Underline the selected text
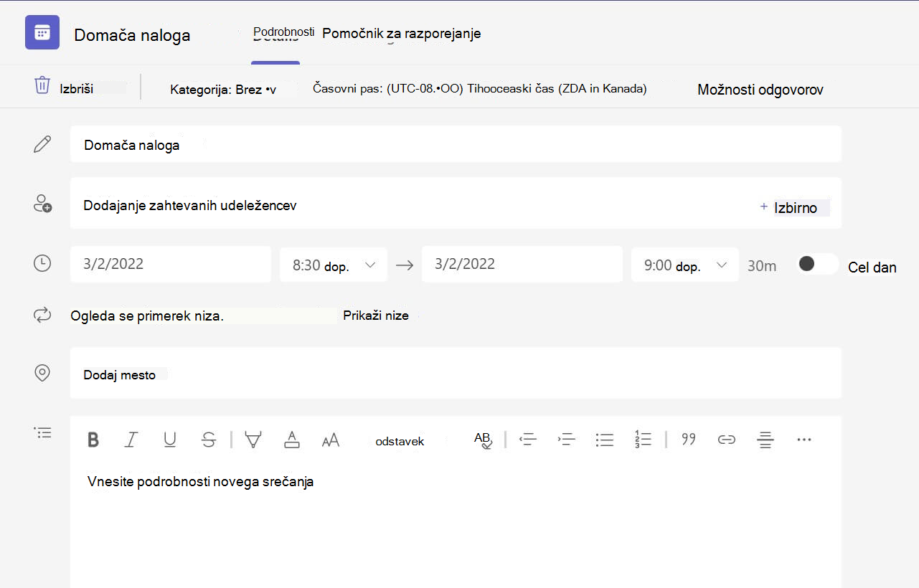 (x=170, y=440)
